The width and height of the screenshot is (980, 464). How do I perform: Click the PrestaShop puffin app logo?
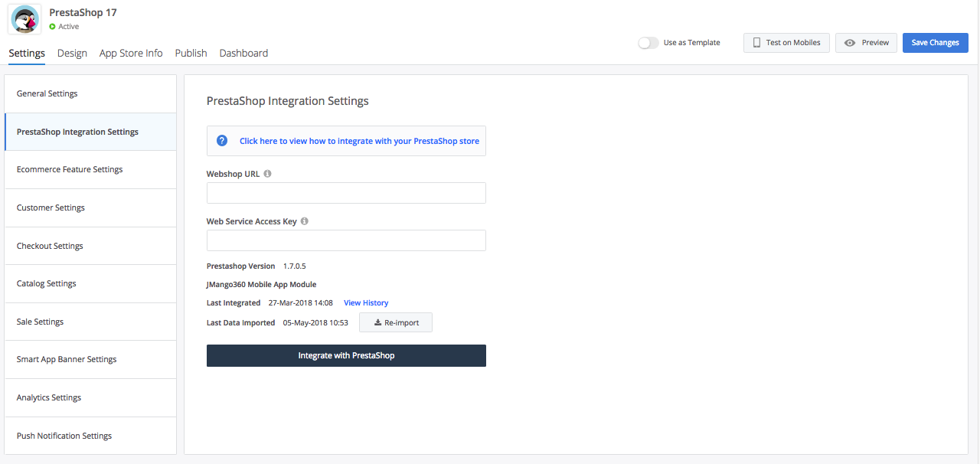(x=24, y=19)
